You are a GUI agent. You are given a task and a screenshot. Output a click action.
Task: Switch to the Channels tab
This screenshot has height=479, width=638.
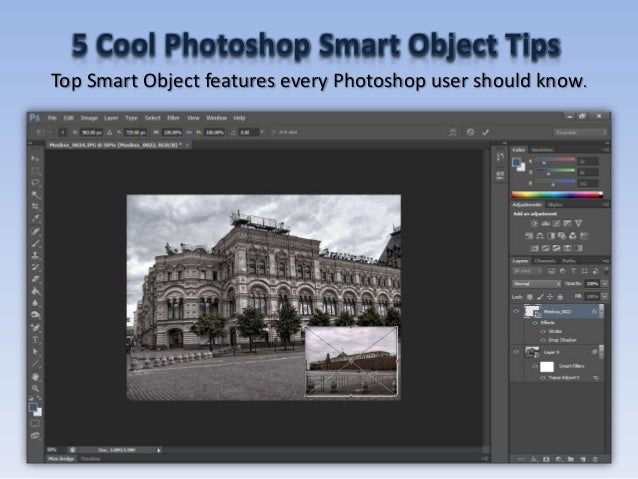tap(545, 261)
